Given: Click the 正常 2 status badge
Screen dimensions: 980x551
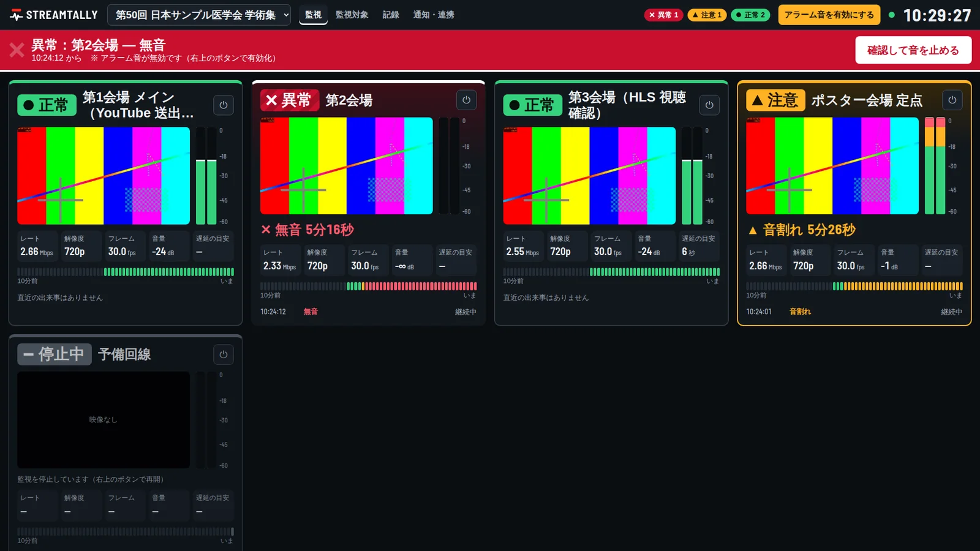Looking at the screenshot, I should pos(750,15).
